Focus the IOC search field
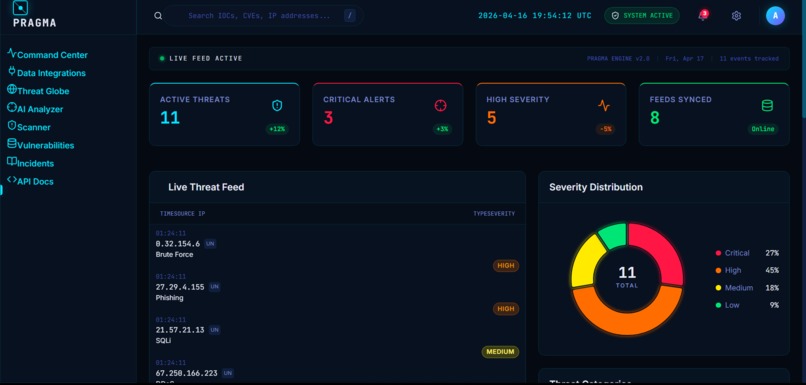The height and width of the screenshot is (385, 806). (264, 16)
